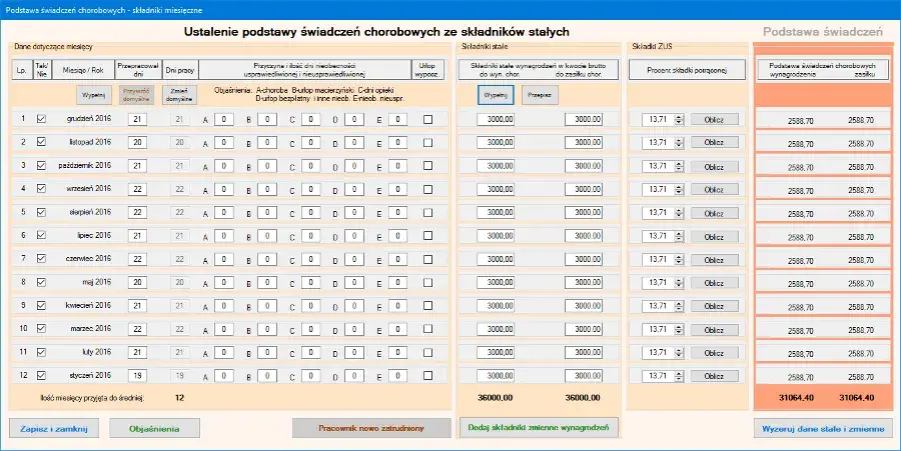This screenshot has width=901, height=451.
Task: Click the A-choroba field for grudzień 2016
Action: point(224,120)
